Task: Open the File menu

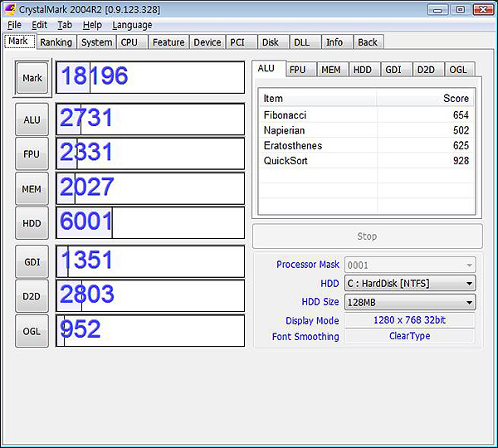Action: (14, 25)
